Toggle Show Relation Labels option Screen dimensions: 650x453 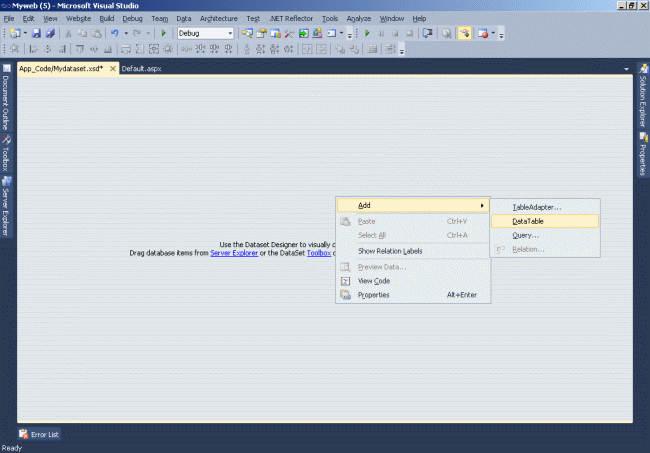(390, 251)
